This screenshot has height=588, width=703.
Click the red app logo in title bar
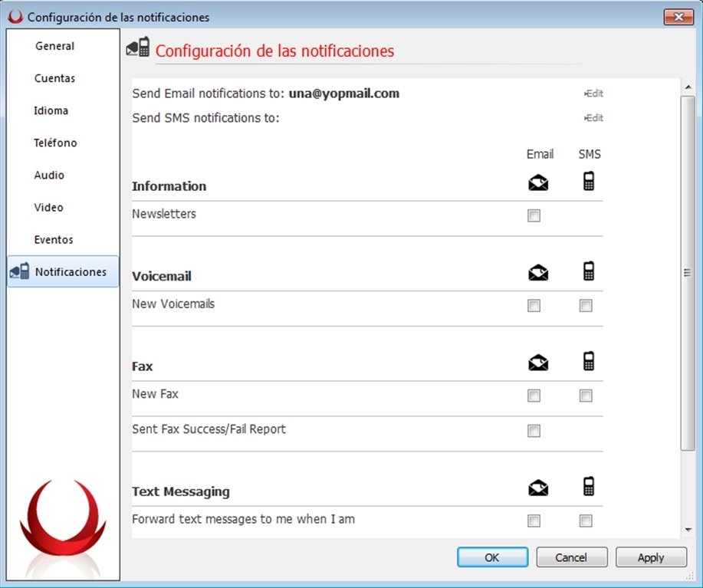pos(15,17)
